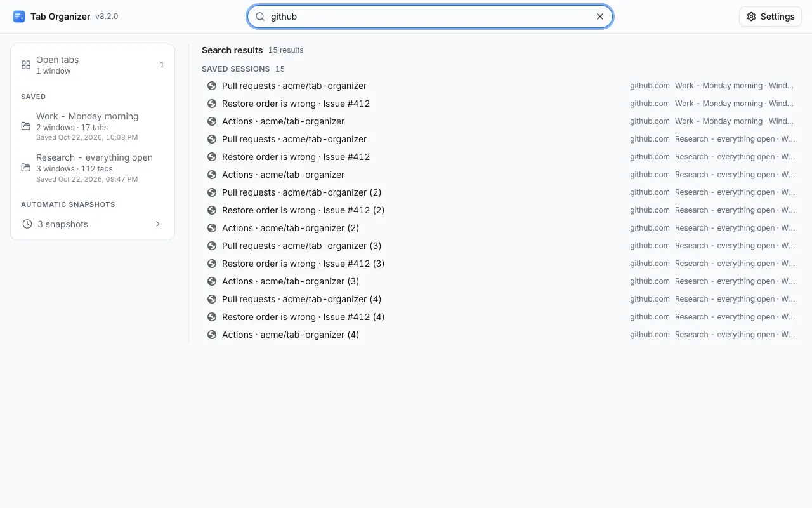Click the 'v8.2.0' version label

(x=107, y=17)
